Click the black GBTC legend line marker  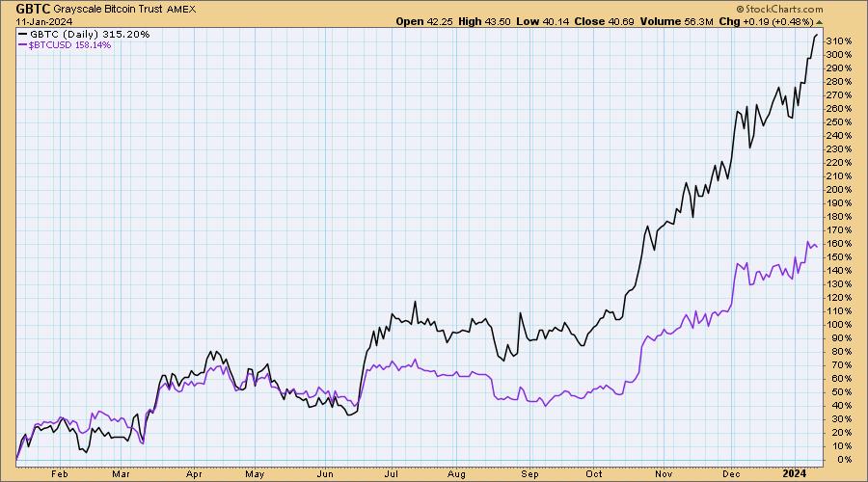[23, 35]
